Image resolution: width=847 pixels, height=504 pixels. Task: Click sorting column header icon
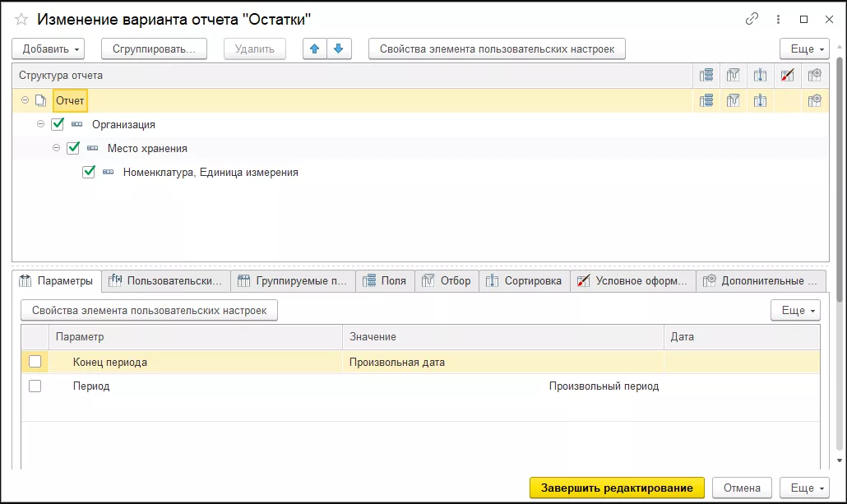(761, 76)
